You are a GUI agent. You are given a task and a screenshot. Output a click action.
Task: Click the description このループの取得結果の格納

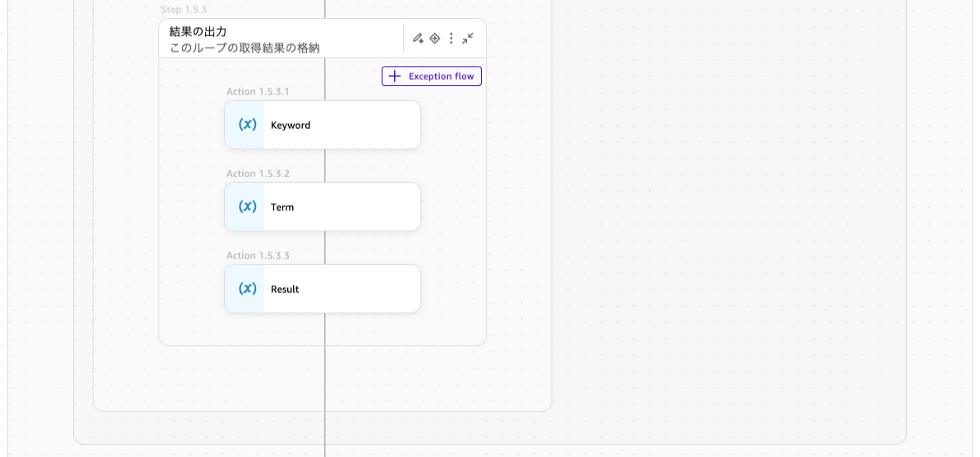click(245, 48)
